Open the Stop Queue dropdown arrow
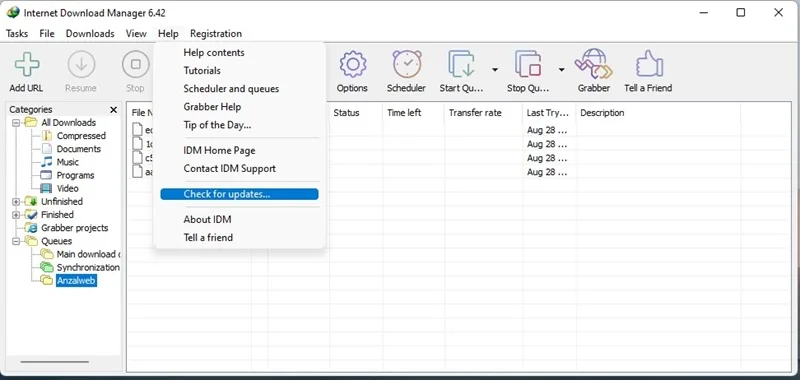The image size is (800, 380). [561, 69]
